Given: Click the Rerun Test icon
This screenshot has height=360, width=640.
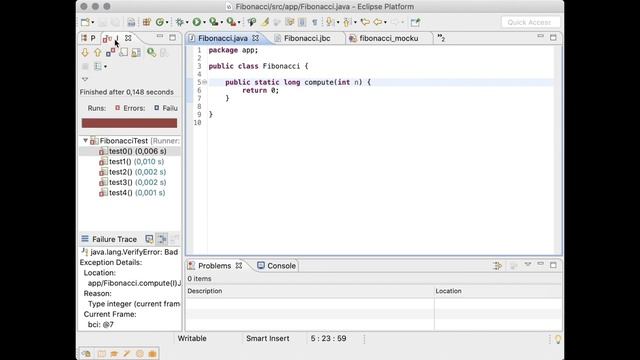Looking at the screenshot, I should (151, 52).
